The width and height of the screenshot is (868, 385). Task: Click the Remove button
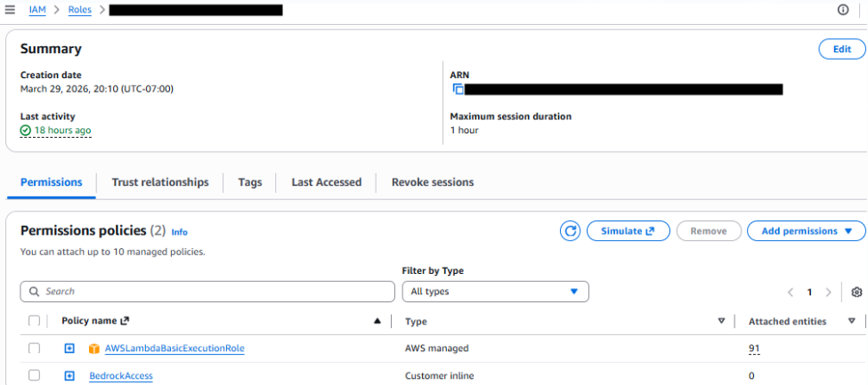tap(709, 231)
